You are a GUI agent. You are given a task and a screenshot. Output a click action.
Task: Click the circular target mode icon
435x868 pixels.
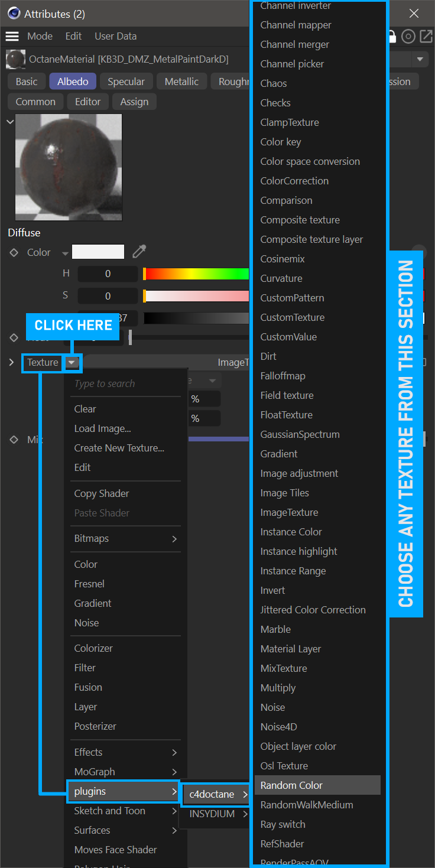408,37
